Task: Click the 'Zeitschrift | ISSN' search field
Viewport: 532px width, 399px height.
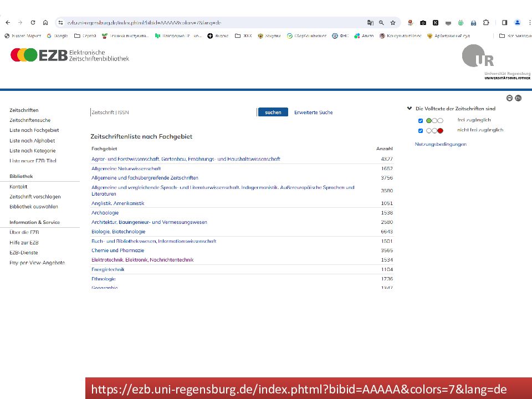Action: pyautogui.click(x=173, y=112)
